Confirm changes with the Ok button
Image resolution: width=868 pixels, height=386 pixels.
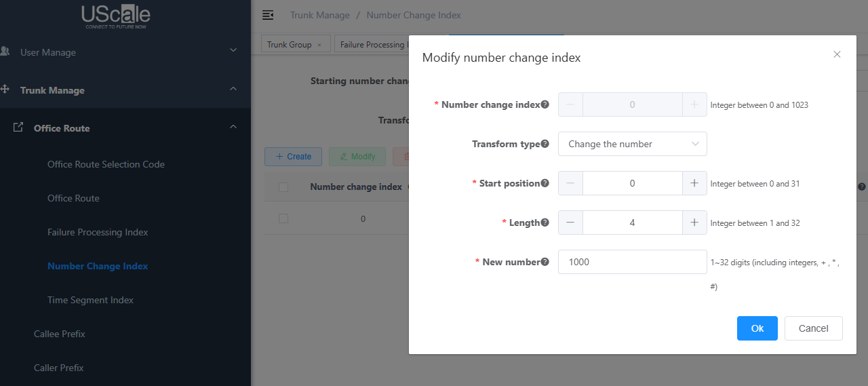(757, 328)
